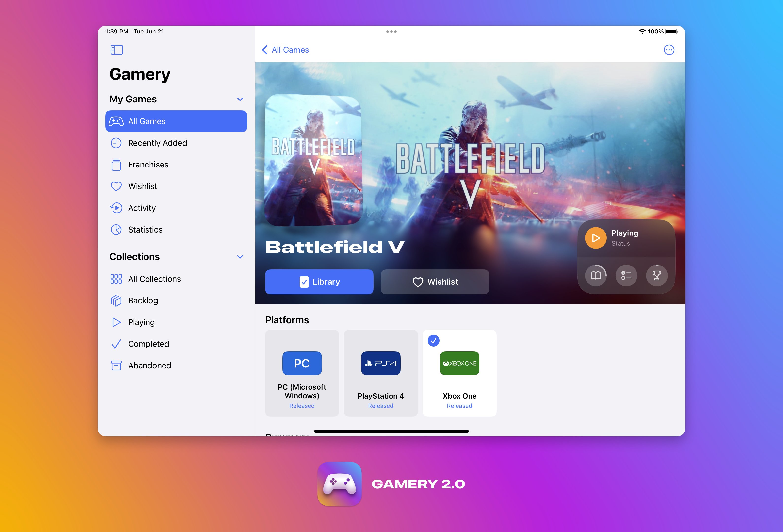
Task: Tap the orange Playing status play icon
Action: [x=596, y=237]
